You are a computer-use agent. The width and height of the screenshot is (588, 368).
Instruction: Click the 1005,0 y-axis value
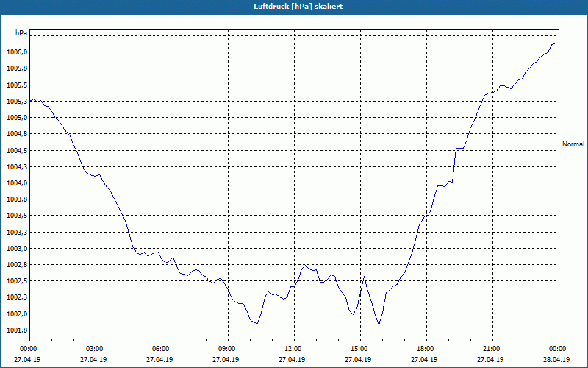17,118
